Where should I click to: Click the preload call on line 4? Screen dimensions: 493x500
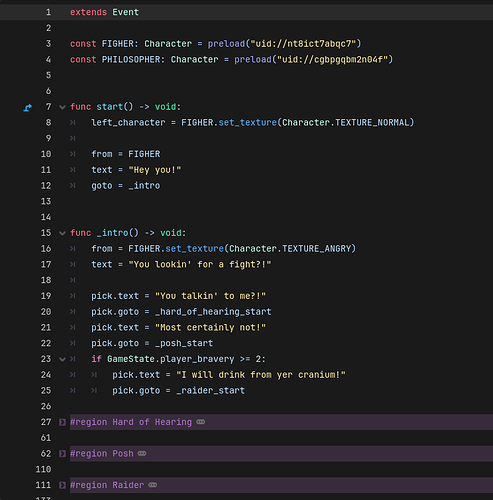pyautogui.click(x=253, y=60)
